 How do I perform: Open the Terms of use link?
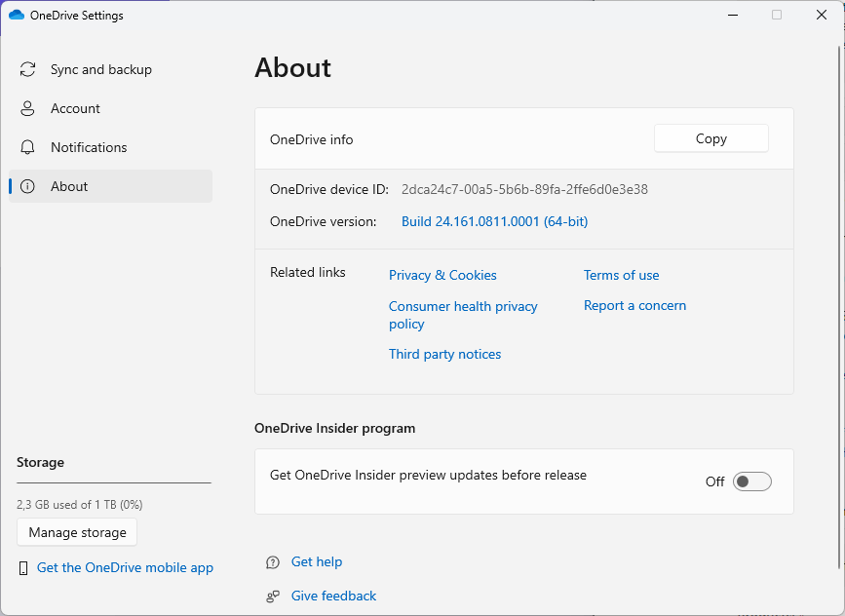click(621, 276)
